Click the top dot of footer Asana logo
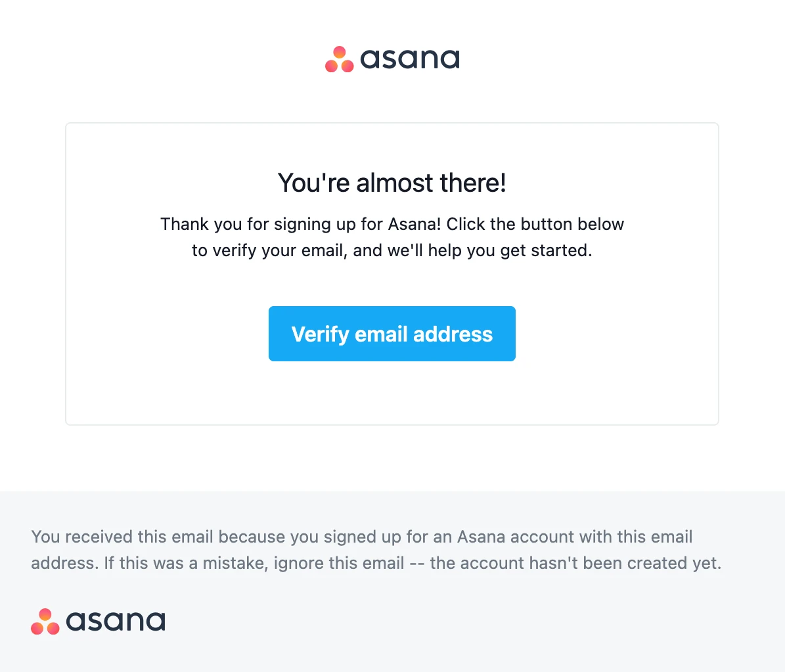 pos(45,615)
